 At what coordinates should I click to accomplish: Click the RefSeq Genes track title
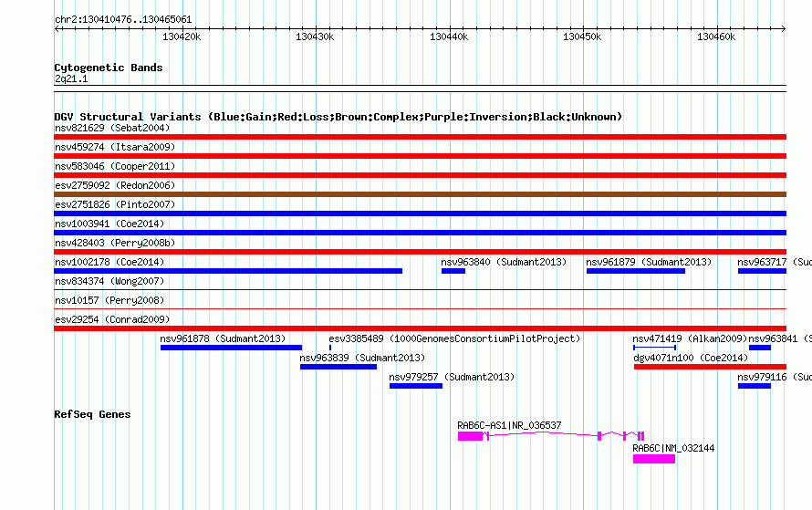click(x=92, y=414)
